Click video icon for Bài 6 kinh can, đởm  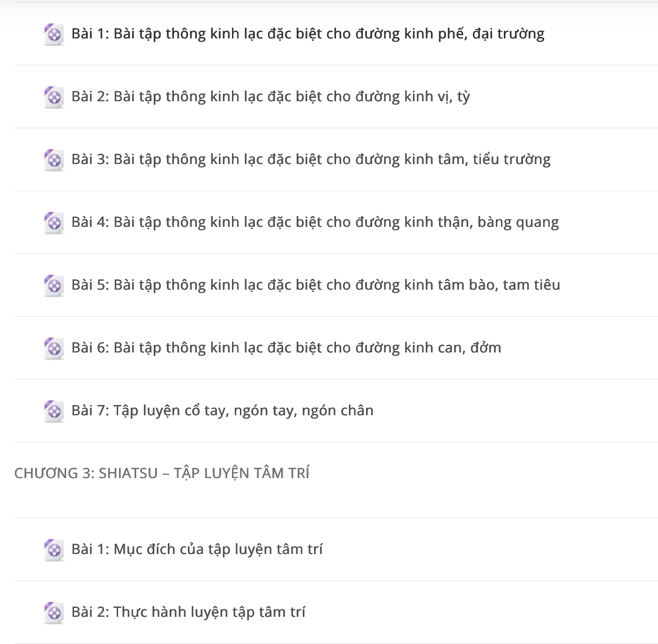click(54, 349)
